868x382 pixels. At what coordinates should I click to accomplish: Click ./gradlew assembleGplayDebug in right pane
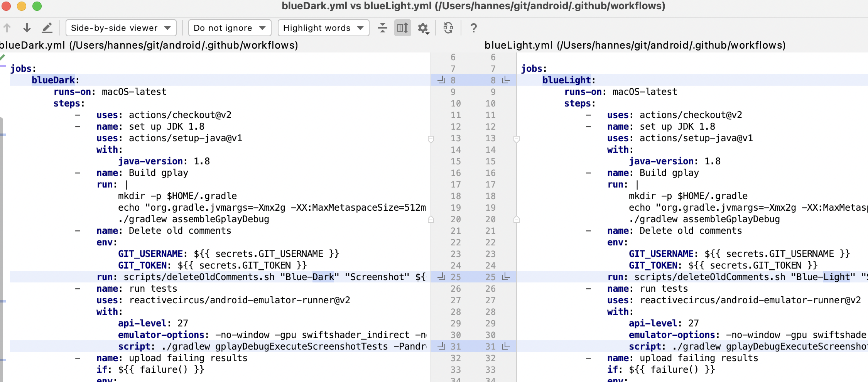coord(704,219)
